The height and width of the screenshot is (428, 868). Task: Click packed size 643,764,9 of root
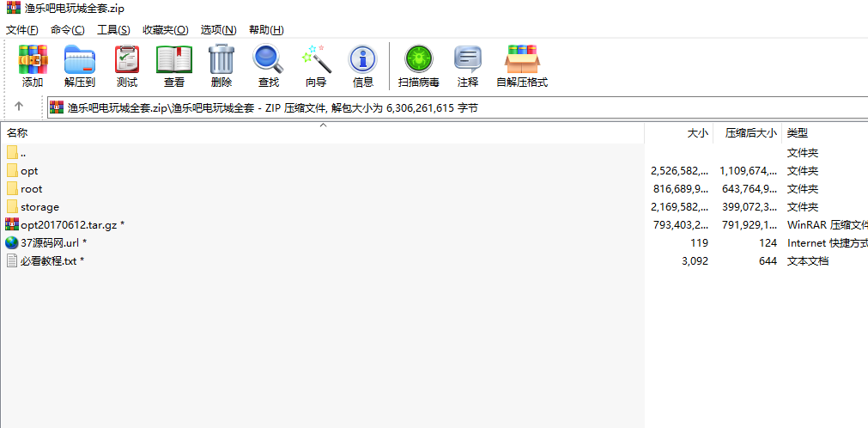pyautogui.click(x=750, y=189)
